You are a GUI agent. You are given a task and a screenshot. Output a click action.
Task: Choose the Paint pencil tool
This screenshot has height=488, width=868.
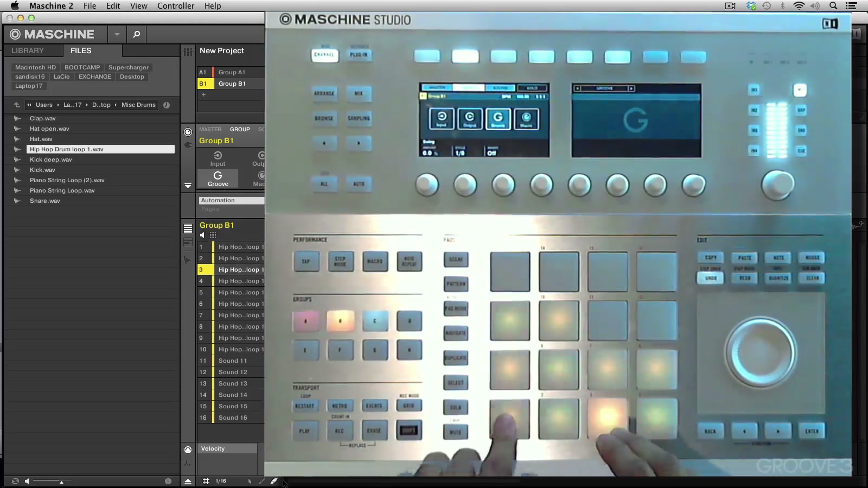pyautogui.click(x=261, y=481)
